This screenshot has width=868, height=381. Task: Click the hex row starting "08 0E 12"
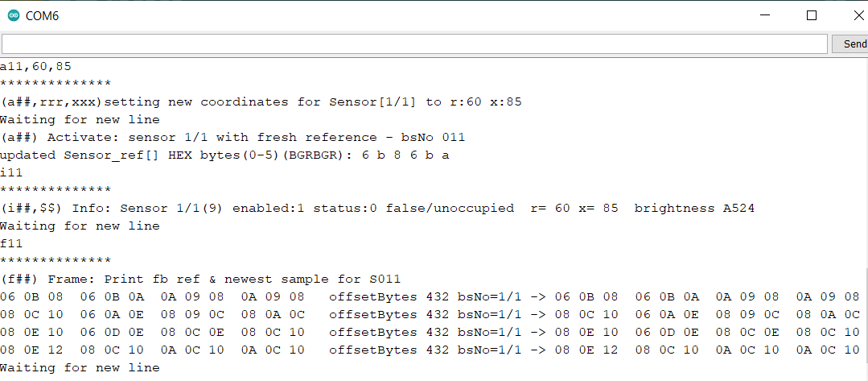[x=153, y=350]
